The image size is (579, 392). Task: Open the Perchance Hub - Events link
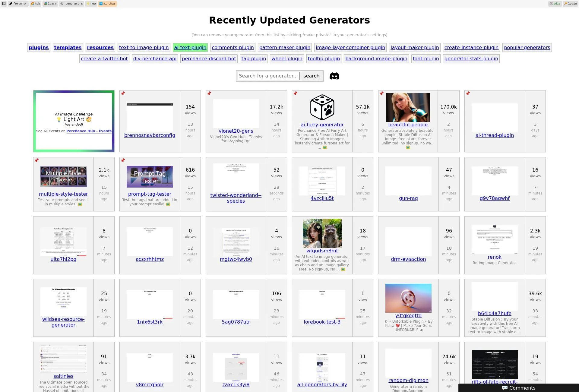pyautogui.click(x=89, y=131)
